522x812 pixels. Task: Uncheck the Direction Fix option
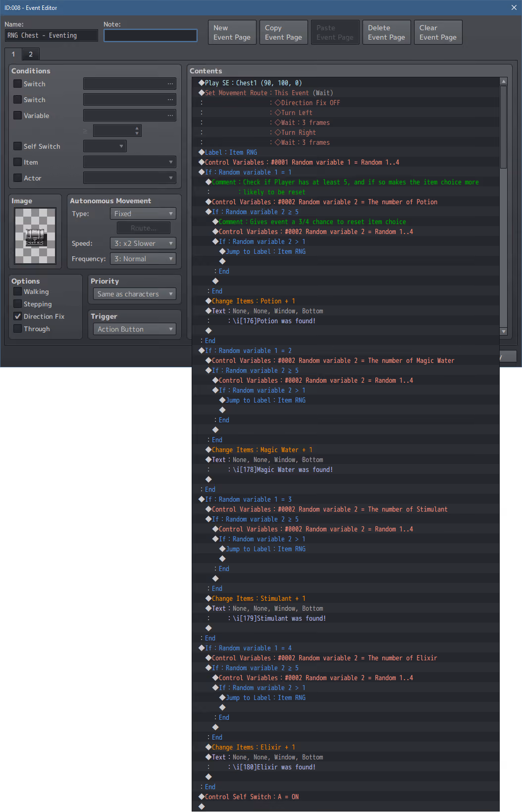point(17,316)
